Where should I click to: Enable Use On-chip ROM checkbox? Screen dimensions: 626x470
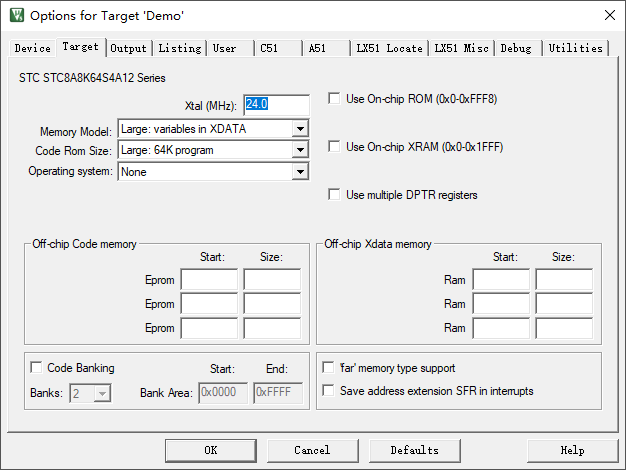tap(335, 99)
